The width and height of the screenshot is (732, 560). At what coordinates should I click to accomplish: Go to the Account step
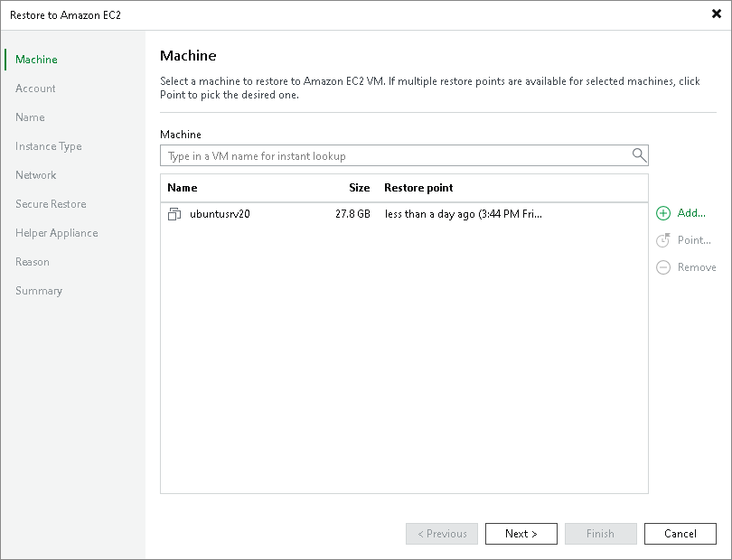(x=35, y=89)
